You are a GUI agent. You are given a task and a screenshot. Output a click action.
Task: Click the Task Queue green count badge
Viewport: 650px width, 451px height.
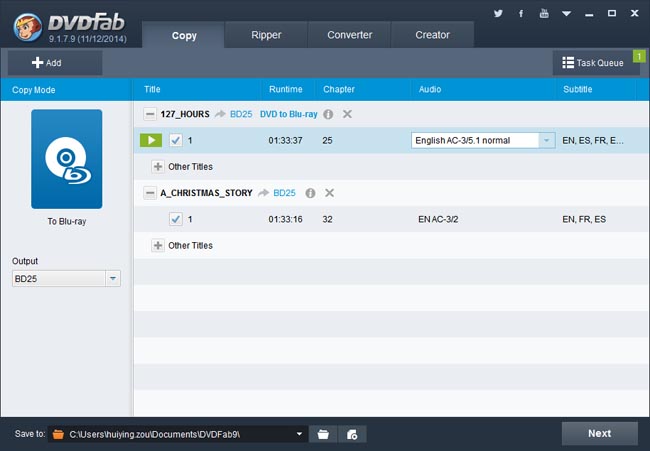coord(639,56)
